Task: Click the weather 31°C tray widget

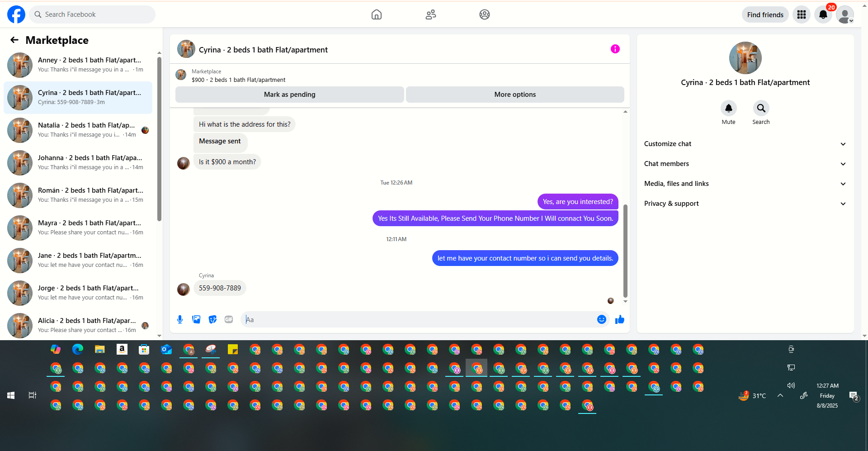Action: tap(753, 395)
